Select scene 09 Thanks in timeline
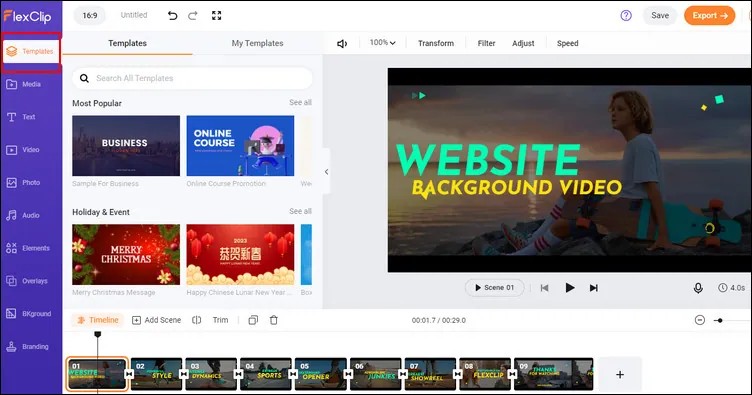This screenshot has height=395, width=752. tap(553, 374)
